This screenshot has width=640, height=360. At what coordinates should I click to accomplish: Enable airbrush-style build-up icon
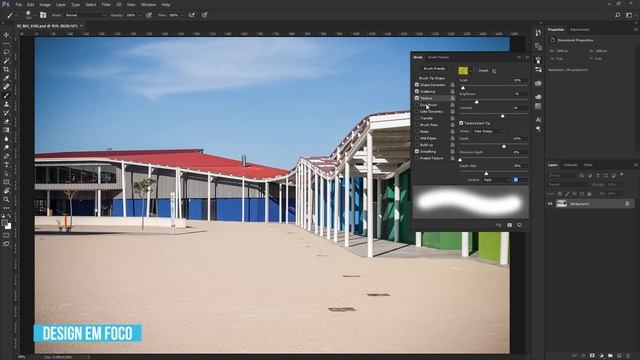click(x=191, y=15)
